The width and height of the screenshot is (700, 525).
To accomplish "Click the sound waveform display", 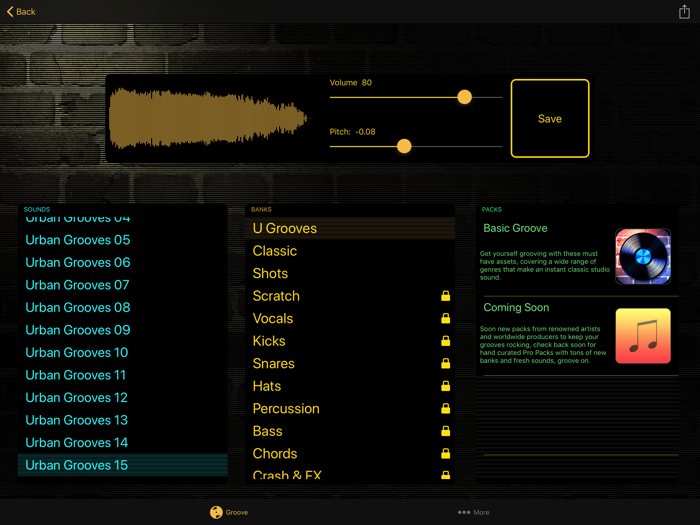I will click(209, 118).
